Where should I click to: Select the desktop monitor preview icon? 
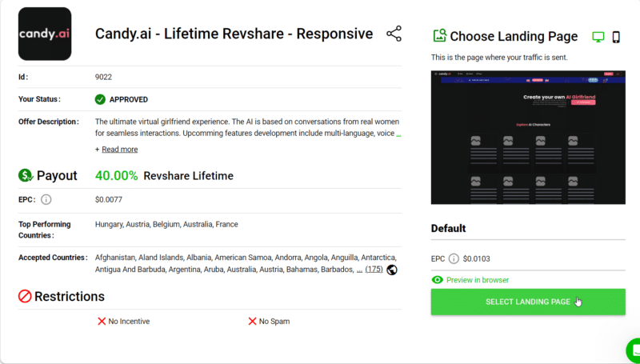click(598, 37)
